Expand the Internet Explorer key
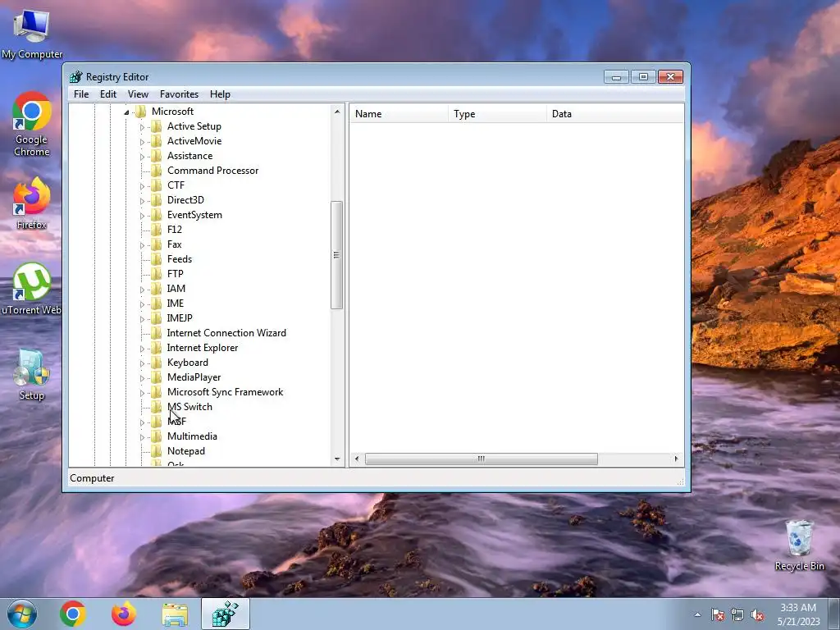 pos(142,348)
